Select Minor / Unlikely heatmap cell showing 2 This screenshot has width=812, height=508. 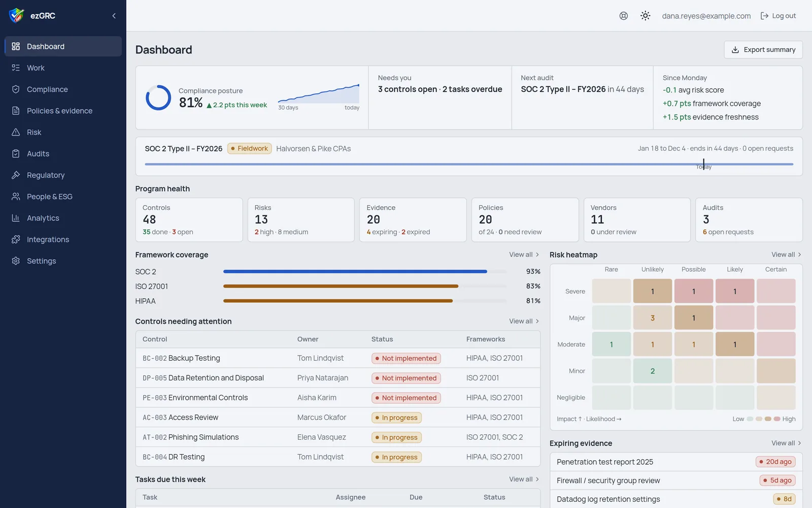pos(653,371)
